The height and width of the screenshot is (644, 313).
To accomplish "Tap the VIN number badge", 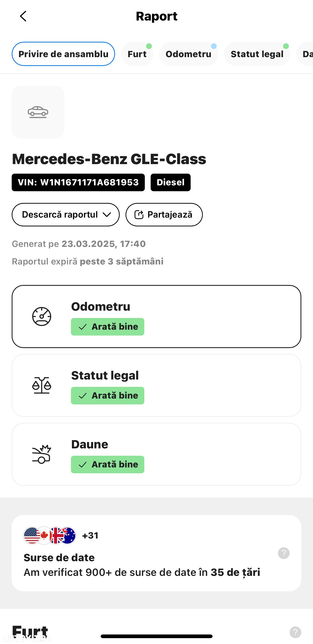I will 78,182.
